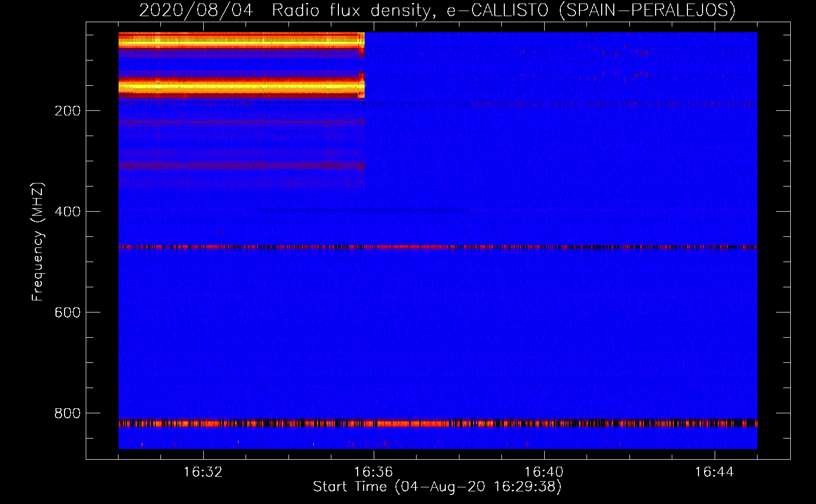The height and width of the screenshot is (504, 816).
Task: Click the bright yellow emission band near 150 MHz
Action: (242, 86)
